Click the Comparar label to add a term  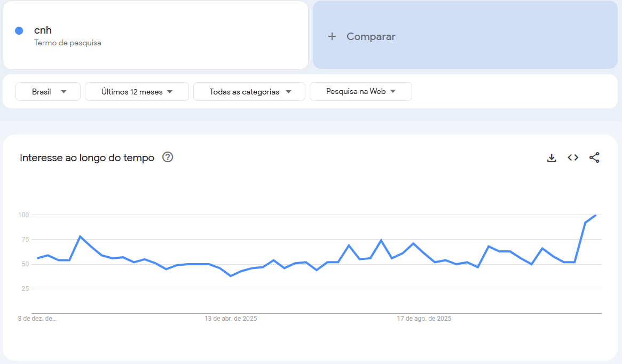371,36
